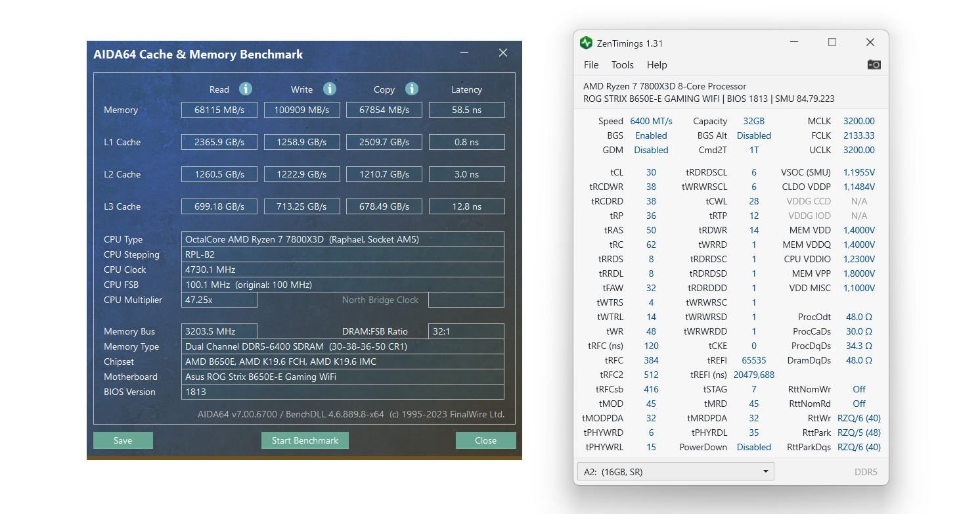Click the tCL value 30
This screenshot has height=514, width=980.
coord(651,172)
